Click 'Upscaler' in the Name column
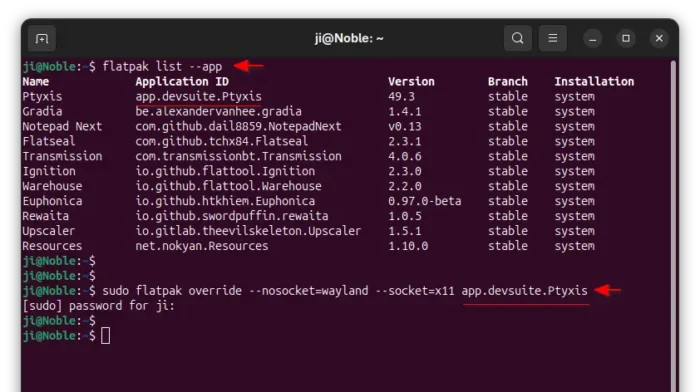This screenshot has width=700, height=392. click(49, 231)
